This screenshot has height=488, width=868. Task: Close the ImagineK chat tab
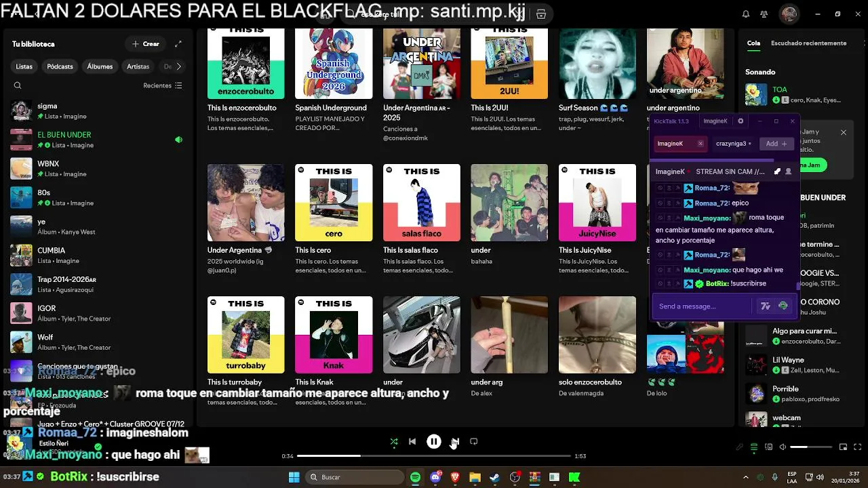701,144
